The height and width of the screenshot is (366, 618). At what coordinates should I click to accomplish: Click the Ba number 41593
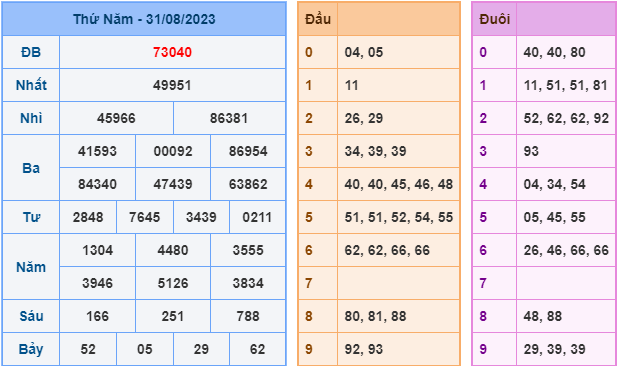97,151
